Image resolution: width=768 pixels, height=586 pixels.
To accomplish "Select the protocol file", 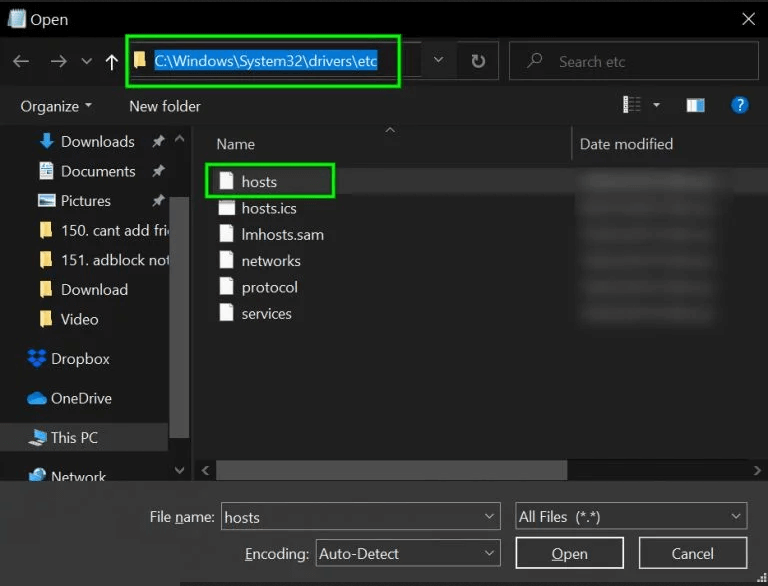I will click(269, 287).
